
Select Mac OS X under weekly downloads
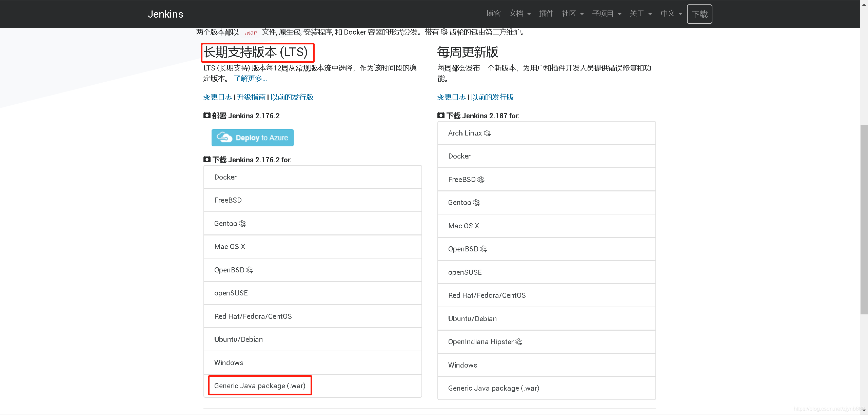[x=547, y=226]
